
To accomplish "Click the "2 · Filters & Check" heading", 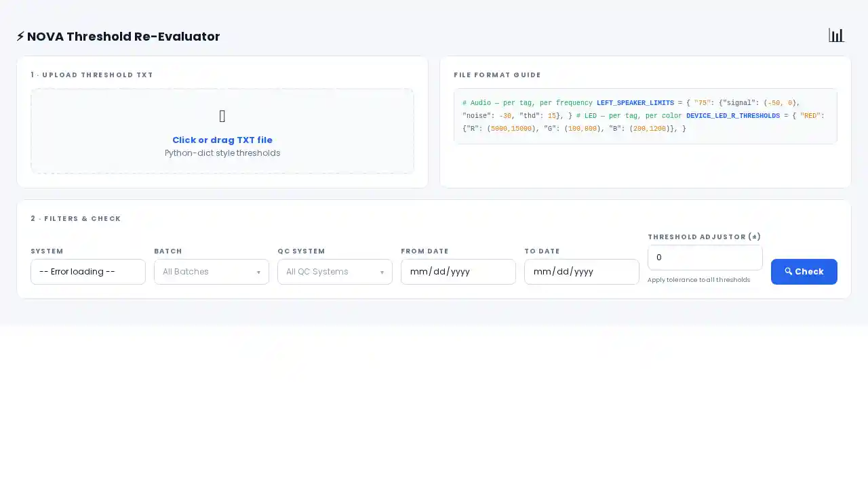I will [x=76, y=219].
